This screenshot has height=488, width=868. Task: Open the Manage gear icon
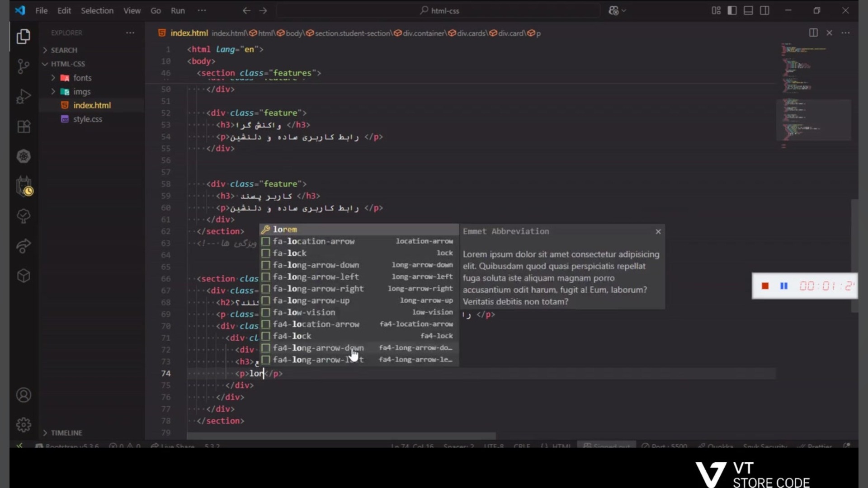click(x=24, y=425)
